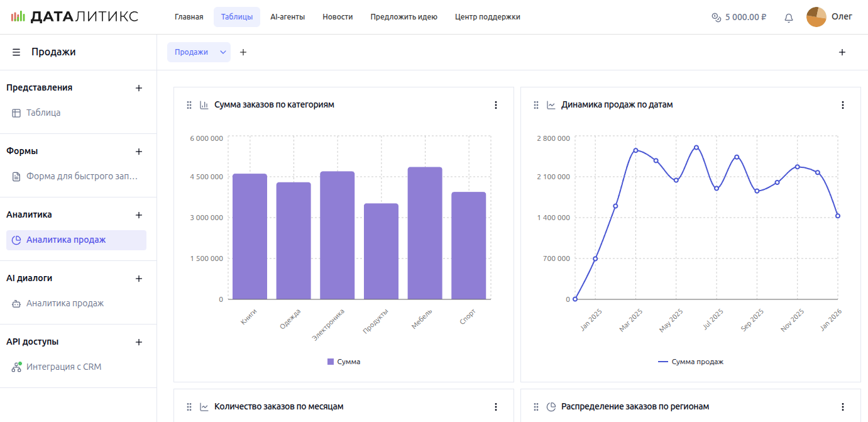The height and width of the screenshot is (422, 868).
Task: Go to AI-агенты in top navigation
Action: click(287, 17)
